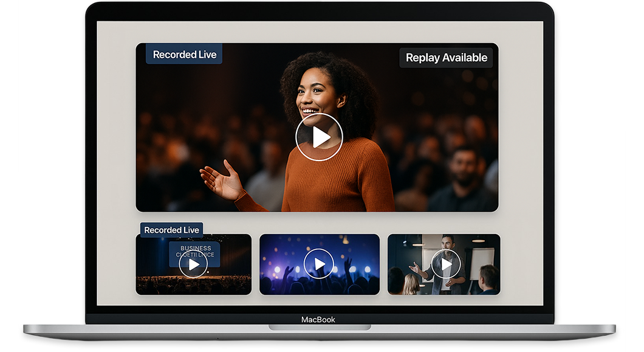Click the BUSINESS title text in first thumbnail

click(x=196, y=248)
